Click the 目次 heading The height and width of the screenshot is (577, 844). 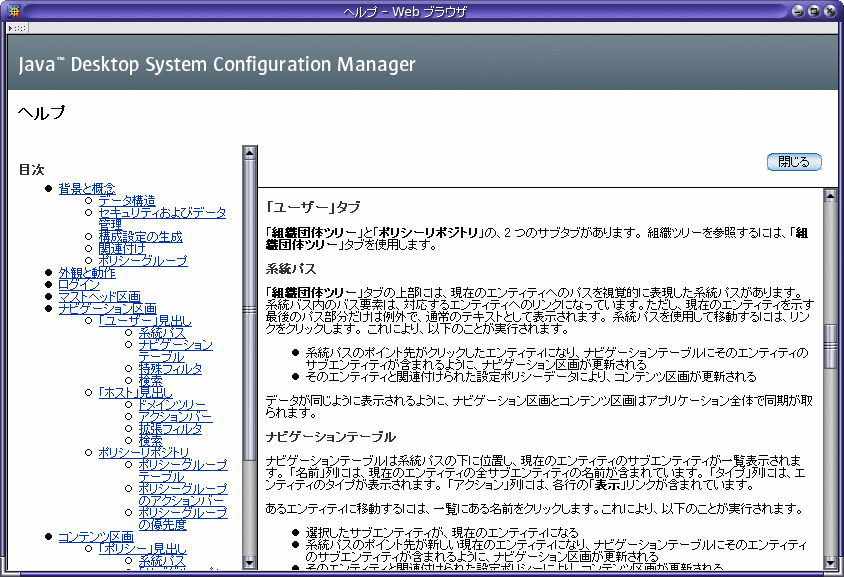point(31,170)
